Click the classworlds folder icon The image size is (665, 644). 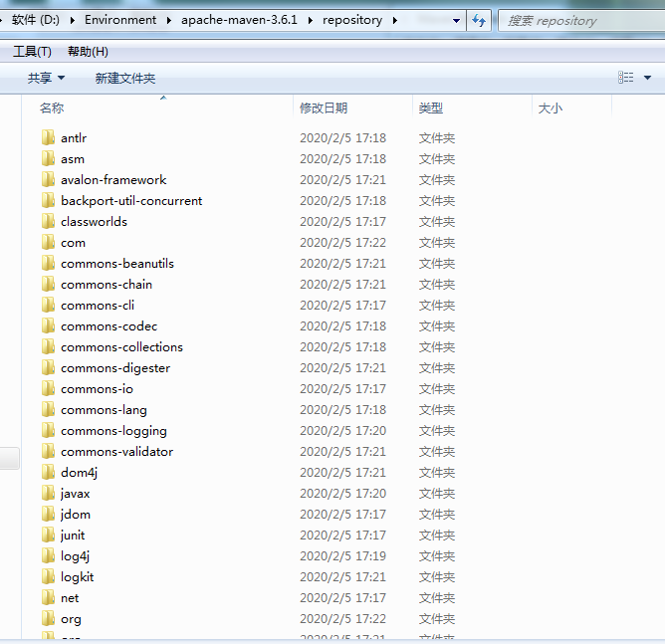click(48, 221)
